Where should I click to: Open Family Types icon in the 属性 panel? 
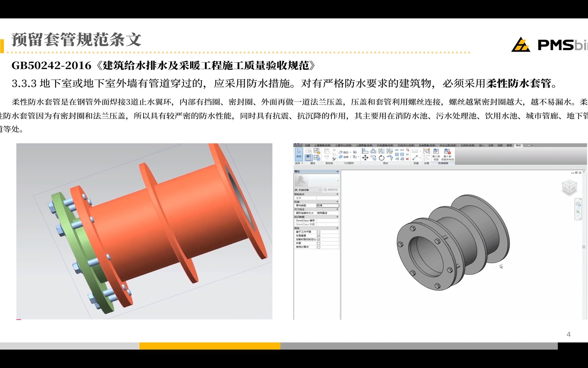tap(317, 158)
